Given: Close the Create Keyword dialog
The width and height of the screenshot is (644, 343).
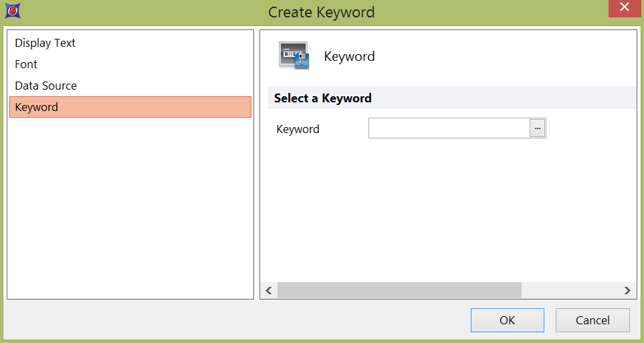Looking at the screenshot, I should click(x=624, y=8).
